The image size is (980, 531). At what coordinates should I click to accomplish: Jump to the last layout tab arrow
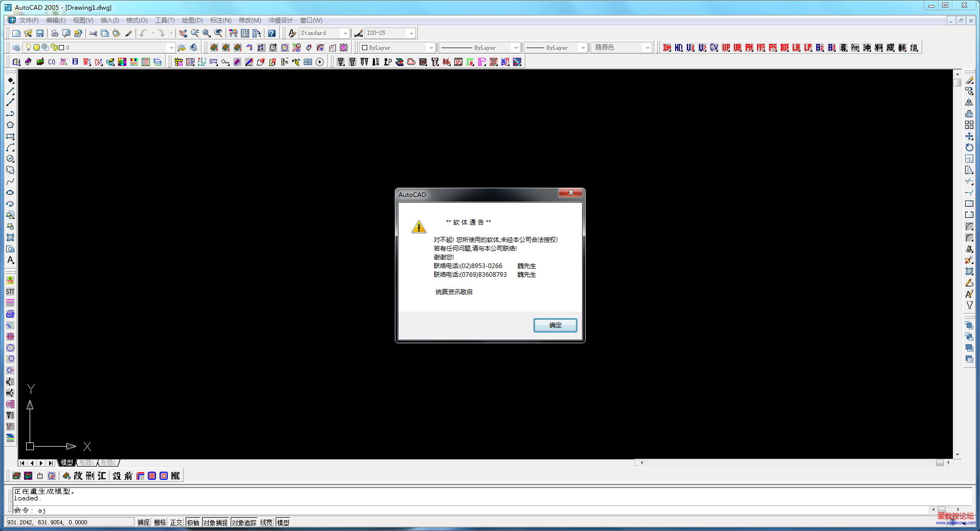(50, 463)
